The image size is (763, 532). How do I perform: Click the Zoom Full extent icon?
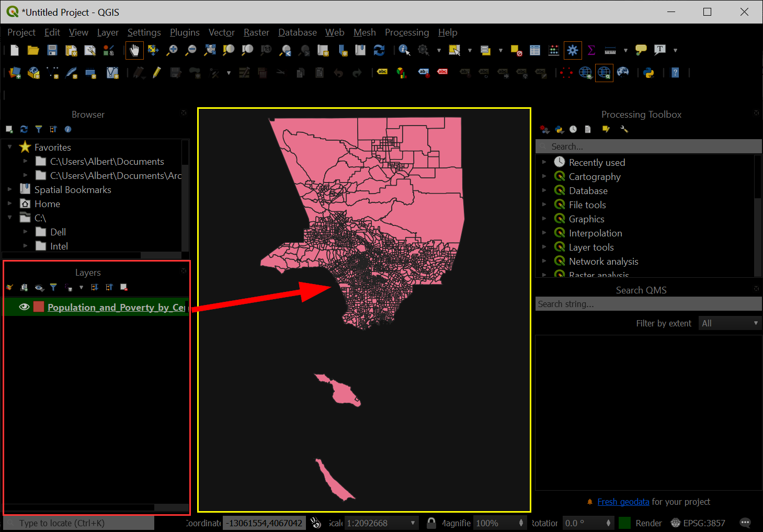click(x=210, y=50)
